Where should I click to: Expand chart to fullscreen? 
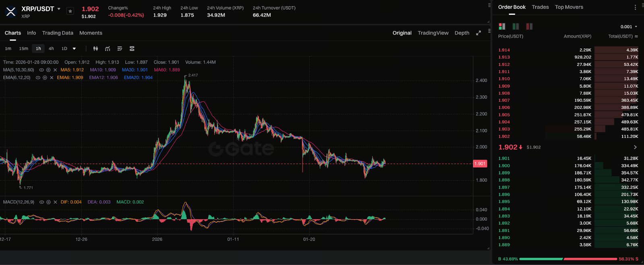pos(478,33)
